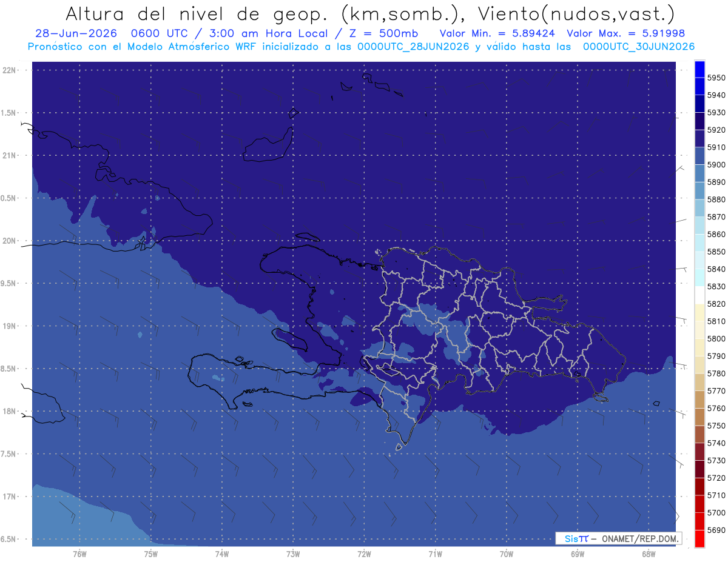Click the "68W" longitude label

point(649,554)
